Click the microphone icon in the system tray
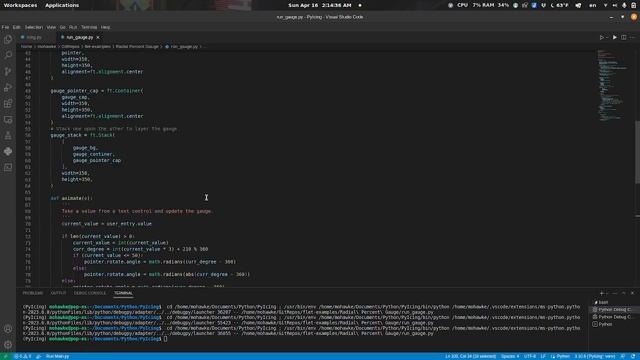640x360 pixels. [x=624, y=5]
